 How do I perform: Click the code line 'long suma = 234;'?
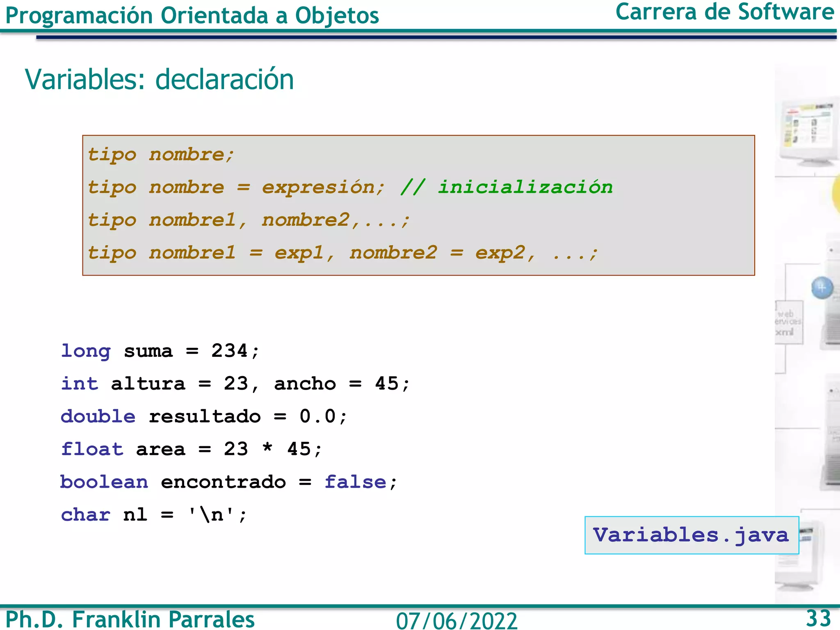[x=160, y=351]
